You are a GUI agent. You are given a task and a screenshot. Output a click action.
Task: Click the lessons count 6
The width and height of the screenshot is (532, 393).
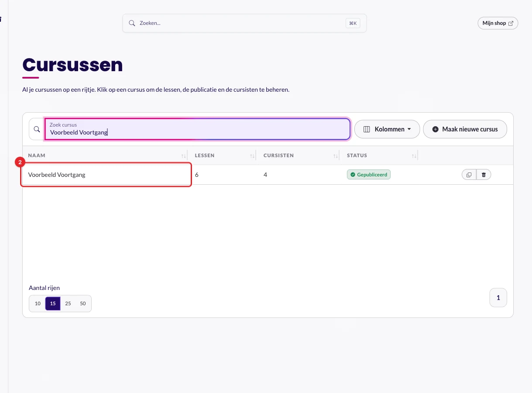point(197,175)
